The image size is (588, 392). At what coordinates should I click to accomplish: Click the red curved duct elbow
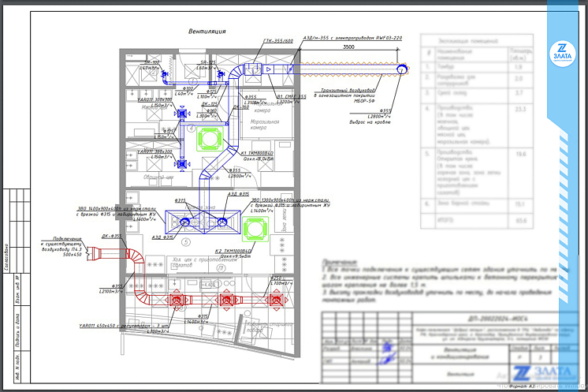pyautogui.click(x=134, y=261)
